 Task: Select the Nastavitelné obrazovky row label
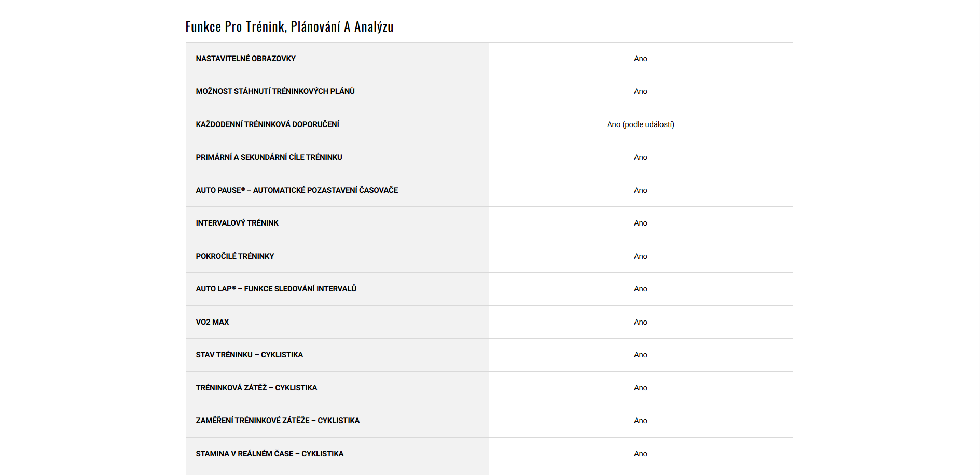245,59
